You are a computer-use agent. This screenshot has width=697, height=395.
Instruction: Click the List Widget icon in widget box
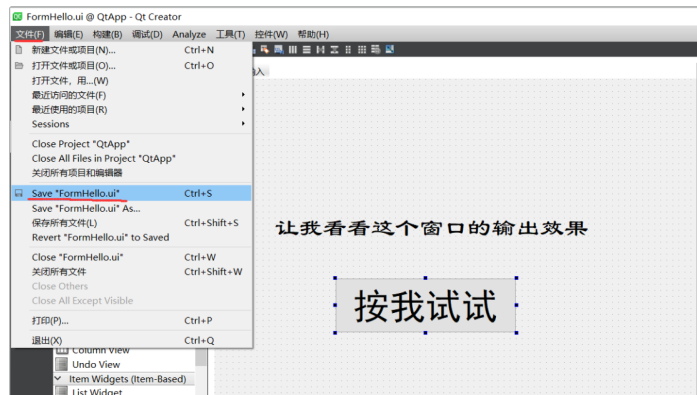(x=61, y=391)
